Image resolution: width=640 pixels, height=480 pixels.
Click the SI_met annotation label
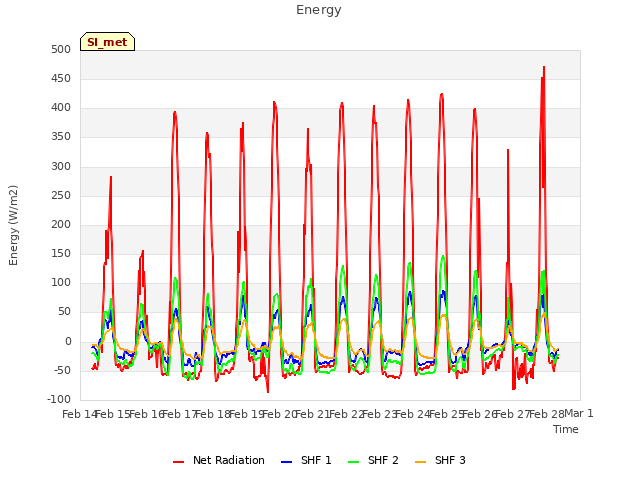click(x=107, y=42)
